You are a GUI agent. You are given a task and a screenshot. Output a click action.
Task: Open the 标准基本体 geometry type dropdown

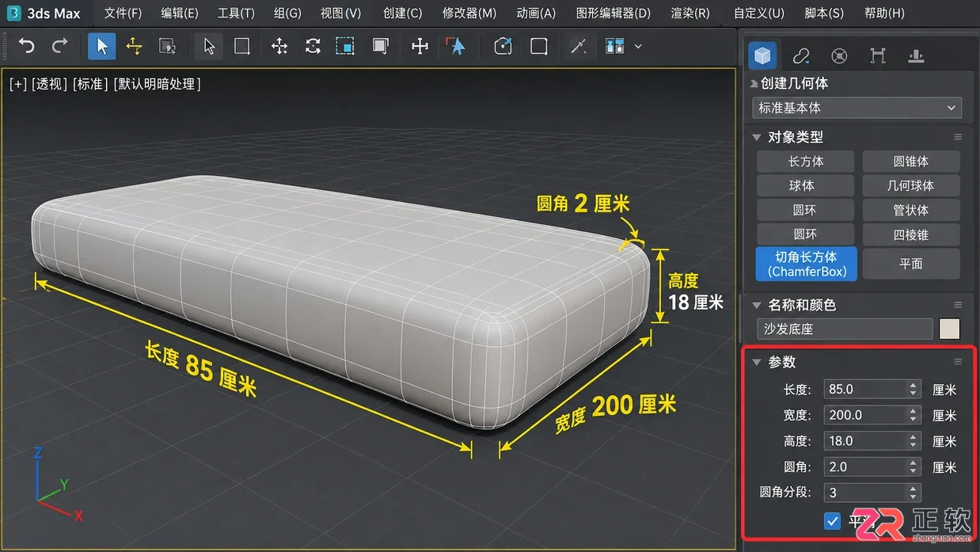[x=857, y=108]
